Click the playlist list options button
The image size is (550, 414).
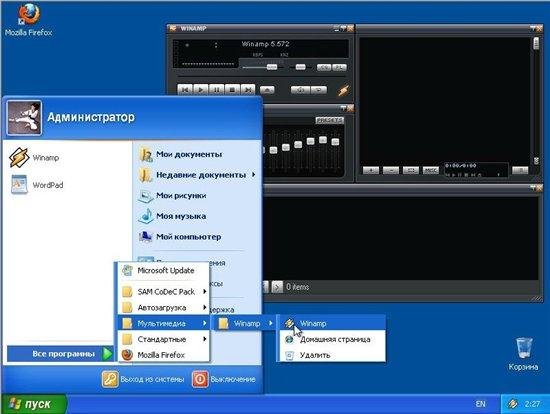click(x=520, y=171)
